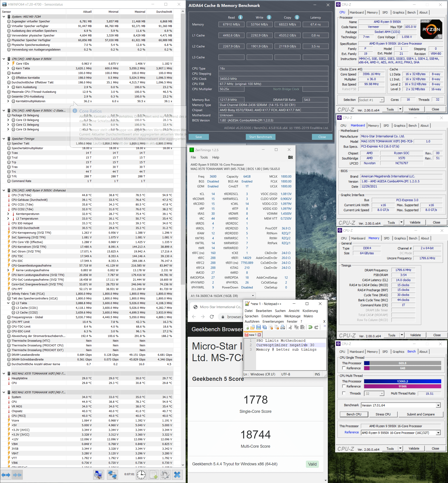This screenshot has width=448, height=483.
Task: Open About tab in CPU-Z Mainboard window
Action: pyautogui.click(x=425, y=125)
